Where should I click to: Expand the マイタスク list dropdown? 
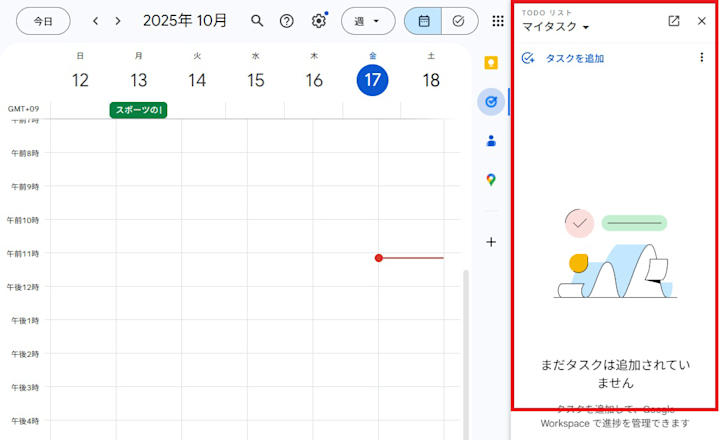point(556,27)
